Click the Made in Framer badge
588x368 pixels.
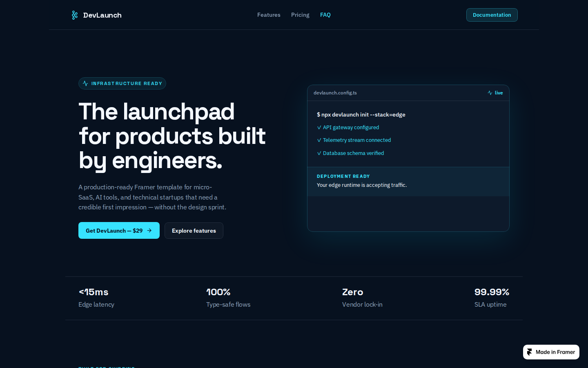pyautogui.click(x=551, y=352)
